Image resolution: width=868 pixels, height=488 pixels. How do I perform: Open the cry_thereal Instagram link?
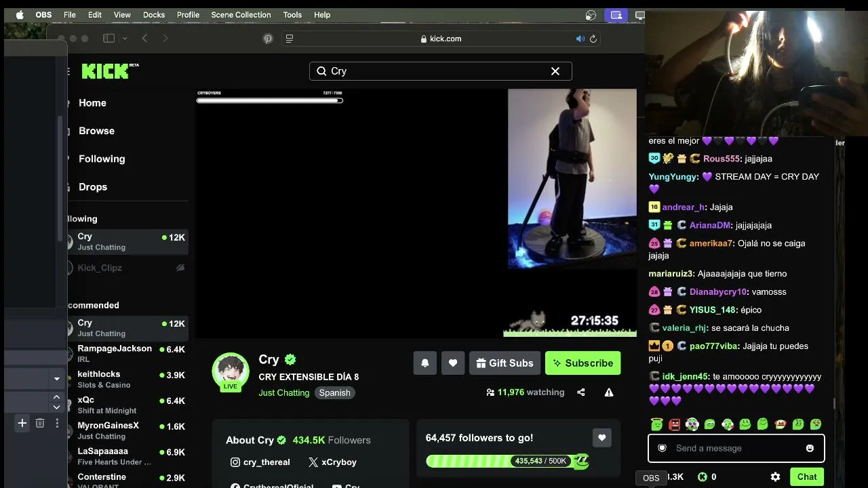coord(260,462)
